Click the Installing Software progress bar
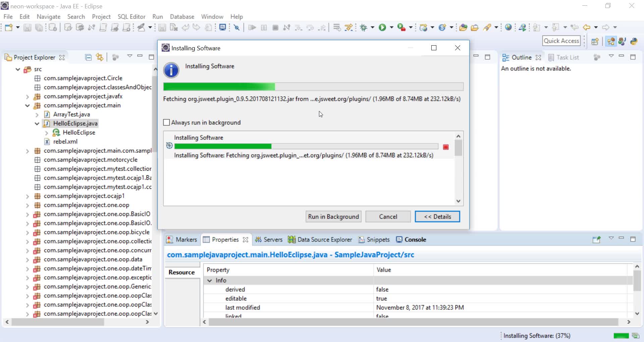 [313, 87]
